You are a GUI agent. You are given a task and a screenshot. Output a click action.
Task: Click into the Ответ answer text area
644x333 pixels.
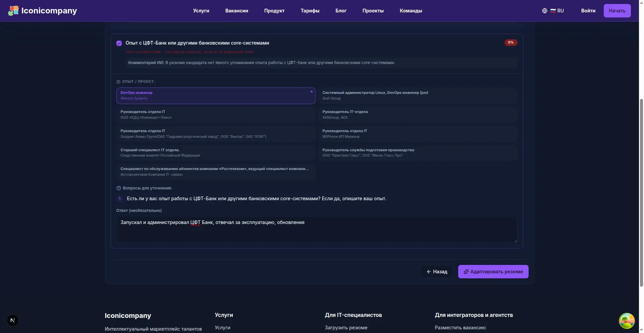(317, 229)
